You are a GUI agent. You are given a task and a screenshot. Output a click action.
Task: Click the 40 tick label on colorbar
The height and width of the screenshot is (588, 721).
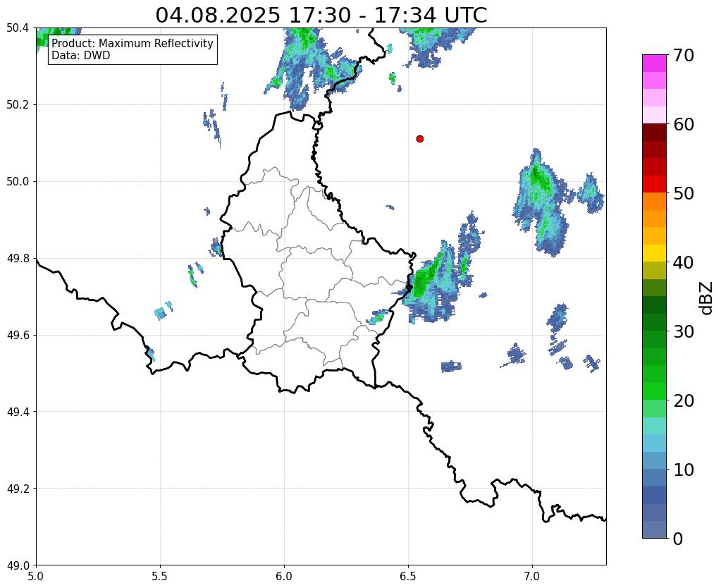pos(683,262)
